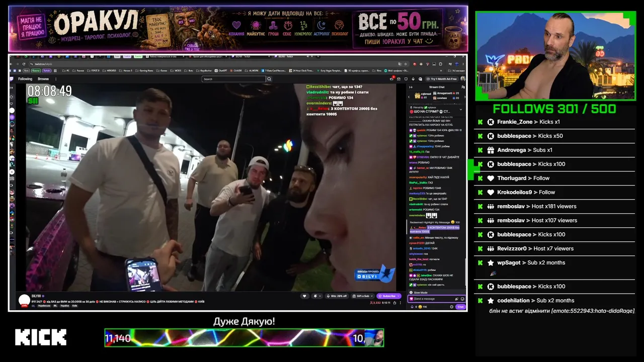Image resolution: width=644 pixels, height=362 pixels.
Task: Click the Kyiv tag under the stream title
Action: 74,306
